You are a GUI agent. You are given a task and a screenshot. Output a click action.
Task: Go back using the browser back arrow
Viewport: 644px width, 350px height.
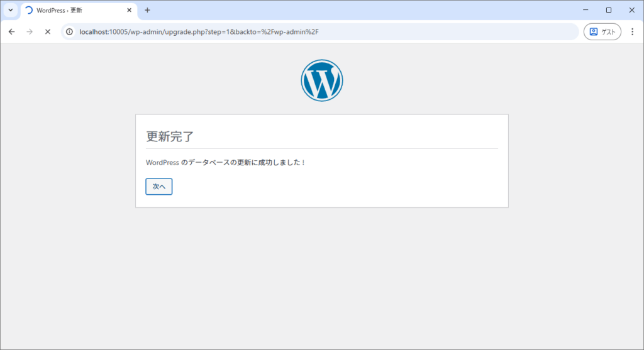click(x=11, y=31)
